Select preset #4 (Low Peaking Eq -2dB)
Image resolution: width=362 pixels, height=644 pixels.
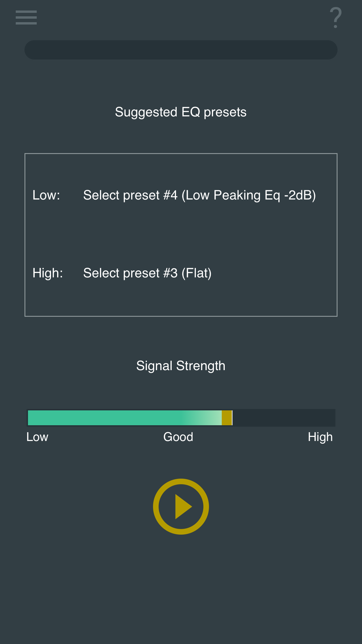199,195
